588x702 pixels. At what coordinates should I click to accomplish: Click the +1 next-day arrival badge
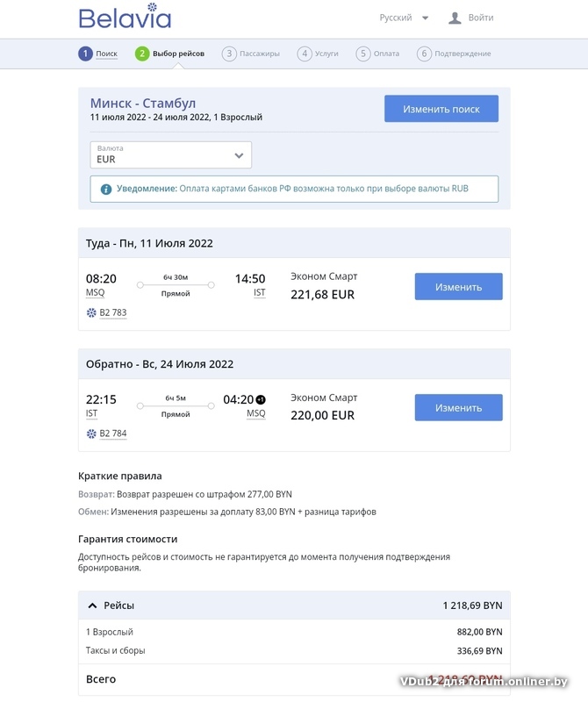click(x=261, y=400)
